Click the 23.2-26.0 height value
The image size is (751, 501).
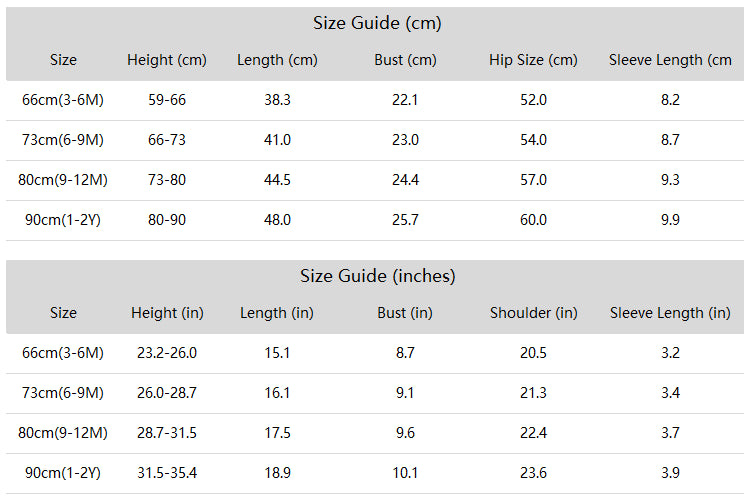[x=167, y=353]
